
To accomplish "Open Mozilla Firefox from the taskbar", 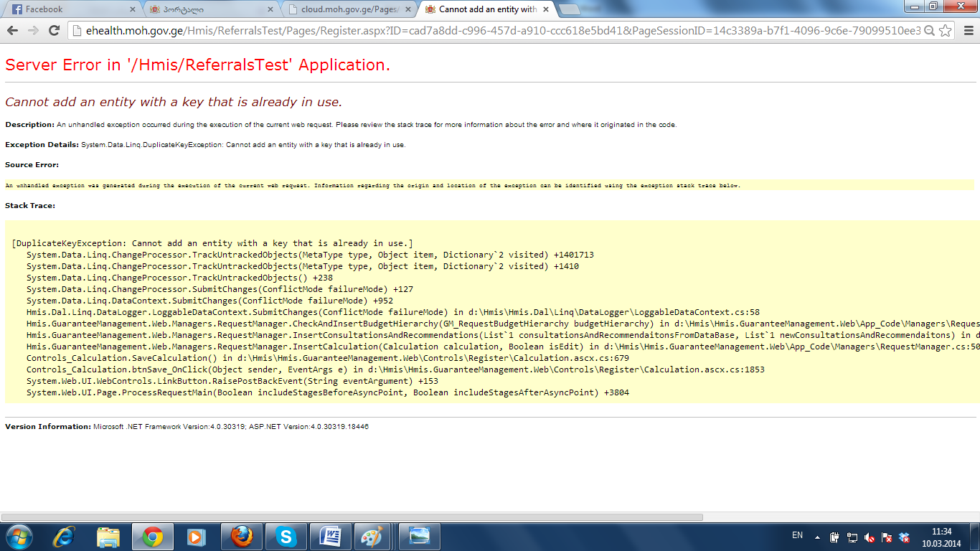I will click(242, 537).
